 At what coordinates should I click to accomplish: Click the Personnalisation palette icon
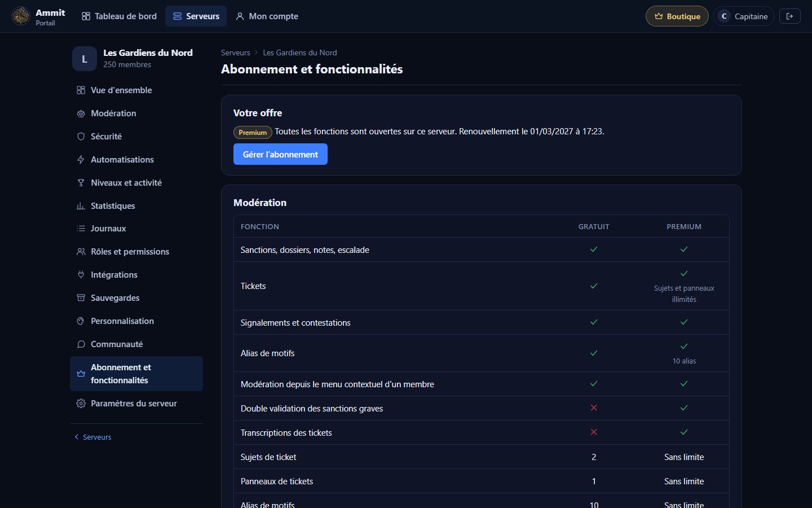coord(81,321)
